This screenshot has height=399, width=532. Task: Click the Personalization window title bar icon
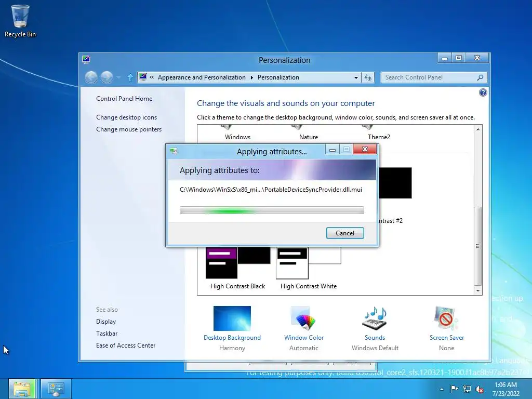[x=86, y=60]
